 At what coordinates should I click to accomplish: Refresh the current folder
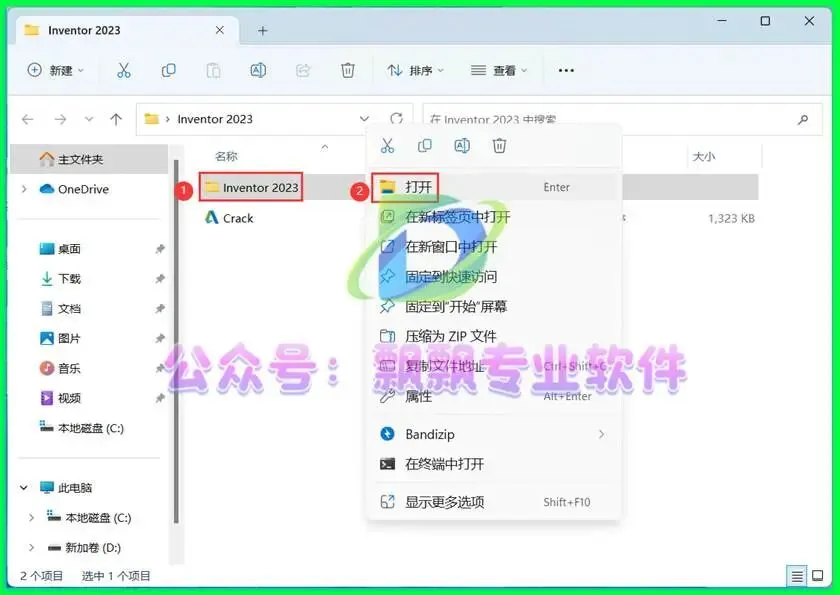396,118
